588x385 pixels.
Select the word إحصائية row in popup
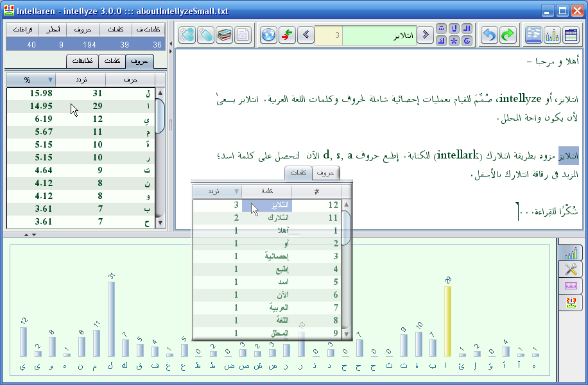pyautogui.click(x=267, y=257)
